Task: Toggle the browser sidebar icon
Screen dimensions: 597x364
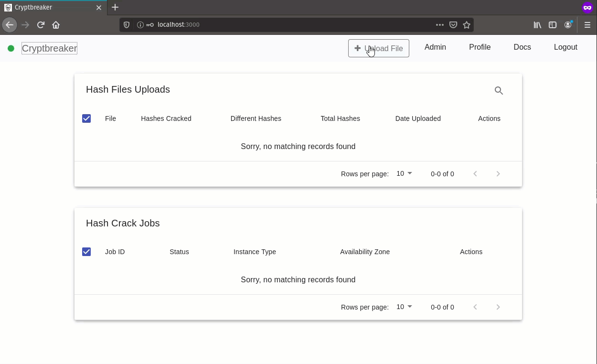Action: click(553, 25)
